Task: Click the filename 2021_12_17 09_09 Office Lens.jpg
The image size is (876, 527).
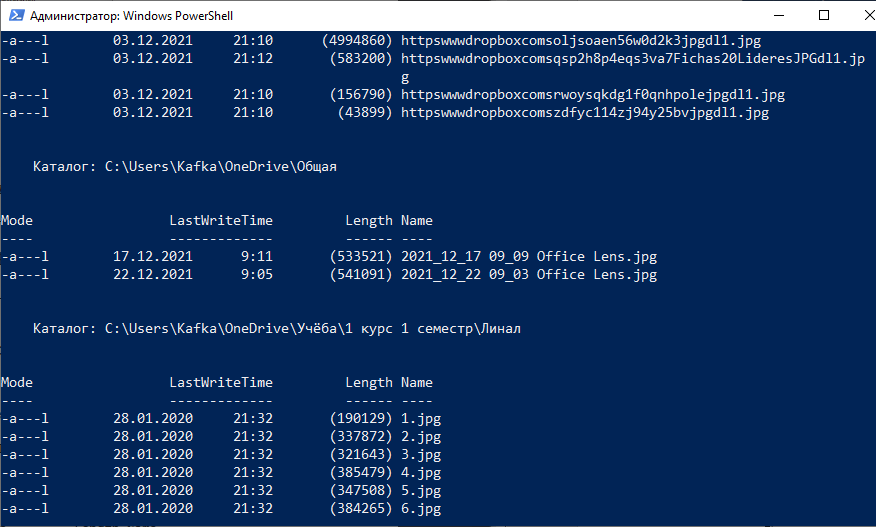Action: point(529,257)
